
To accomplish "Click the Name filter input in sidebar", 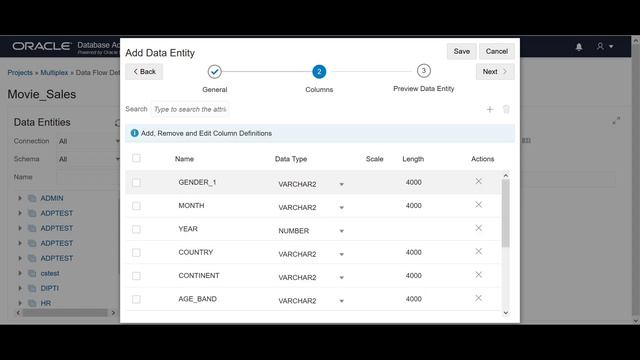I will coord(88,178).
